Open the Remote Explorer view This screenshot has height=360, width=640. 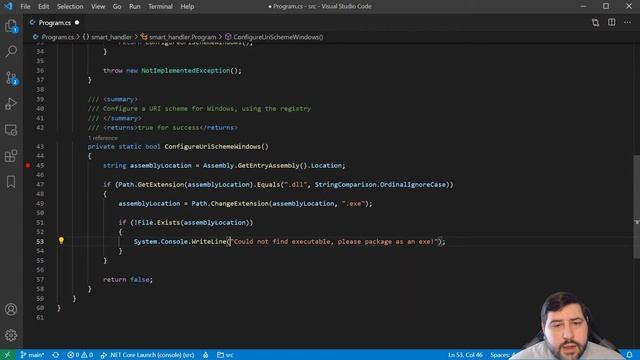point(11,130)
